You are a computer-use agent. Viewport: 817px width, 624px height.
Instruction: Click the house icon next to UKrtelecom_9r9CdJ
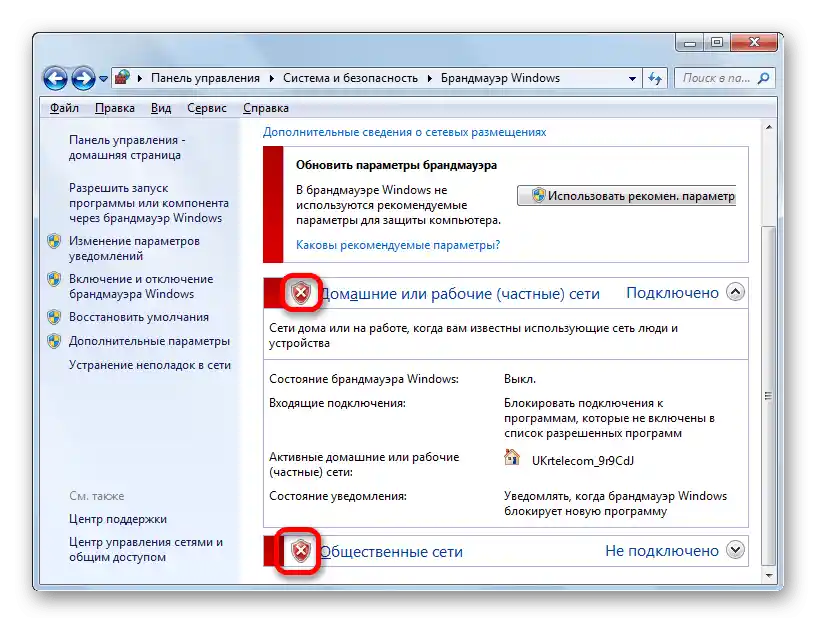[x=512, y=457]
